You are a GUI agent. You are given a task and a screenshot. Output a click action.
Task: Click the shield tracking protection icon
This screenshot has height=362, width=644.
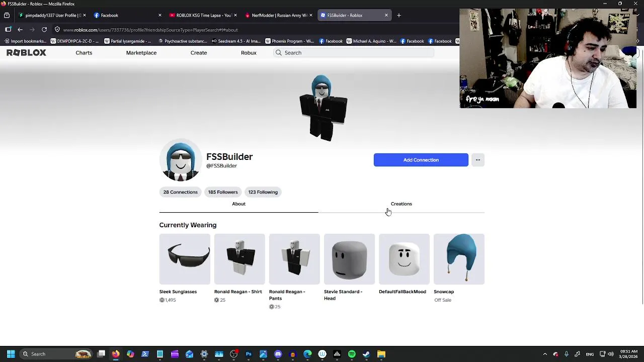57,30
